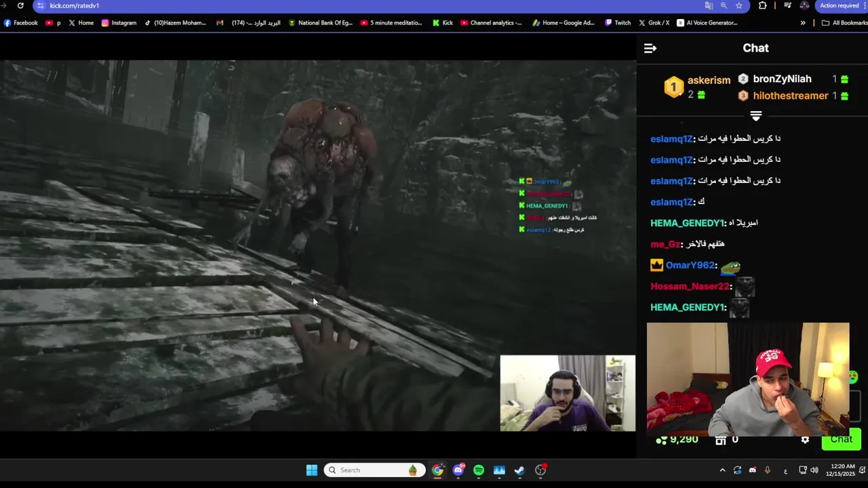Click the small facecam on the stream video
Viewport: 868px width, 488px height.
(x=568, y=393)
